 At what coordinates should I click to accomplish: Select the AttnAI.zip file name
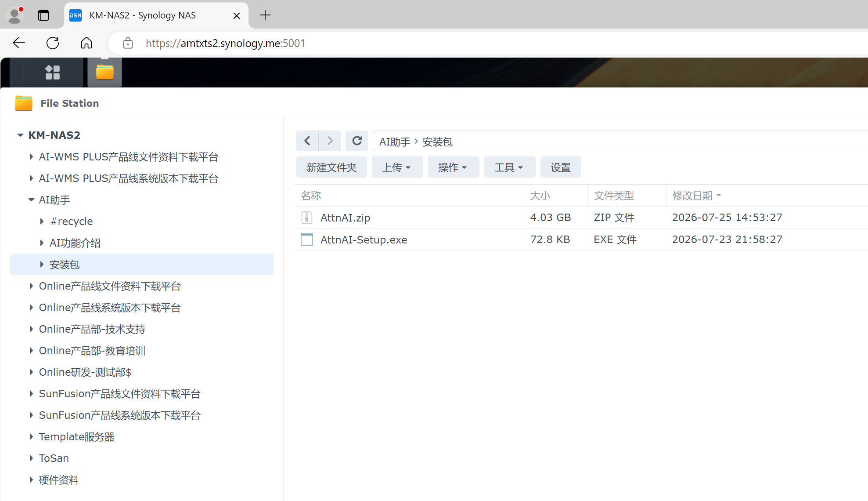coord(345,218)
